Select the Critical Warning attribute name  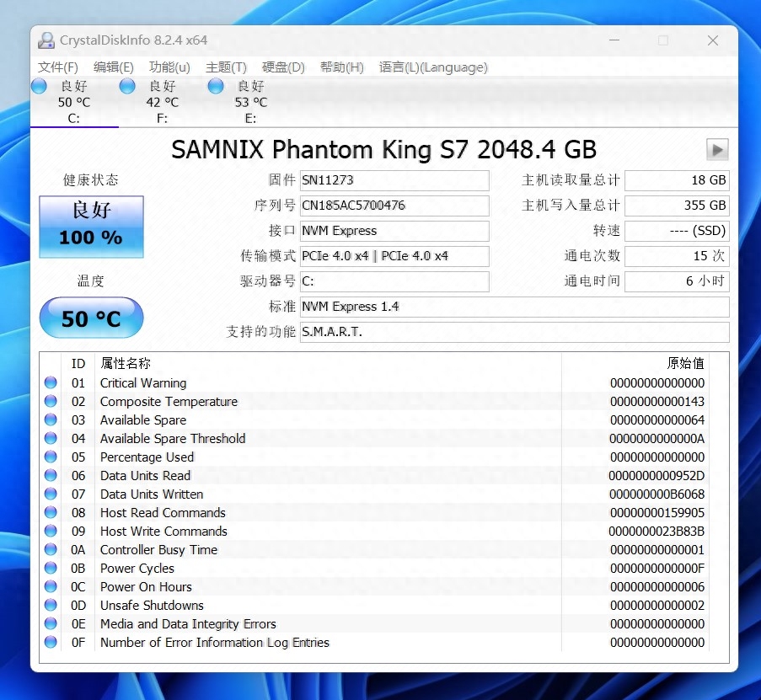(x=143, y=382)
